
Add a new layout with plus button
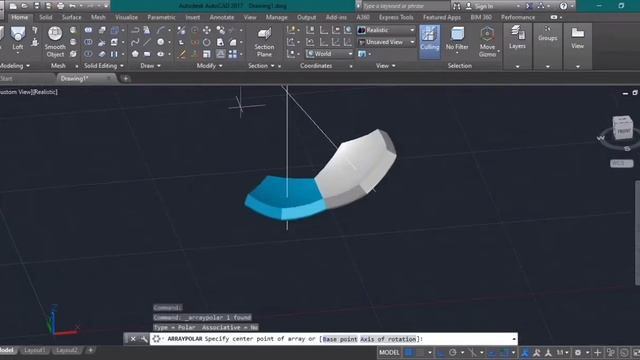tap(91, 350)
